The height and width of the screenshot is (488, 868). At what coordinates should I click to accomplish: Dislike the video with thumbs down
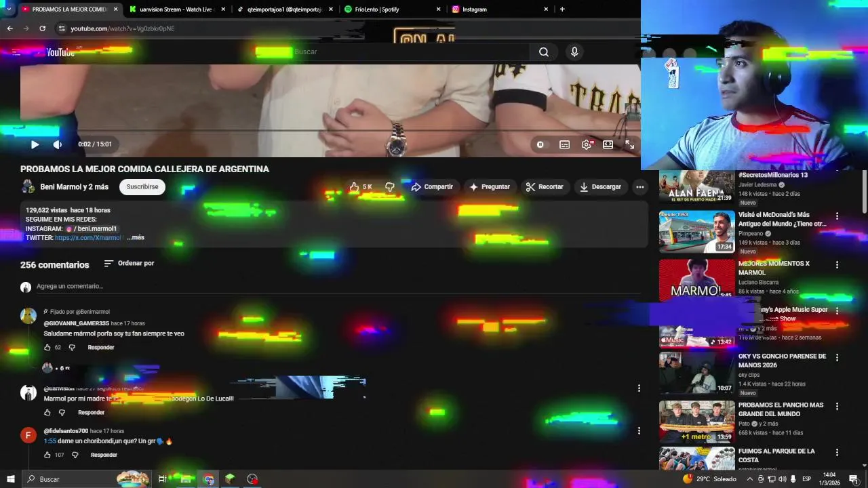389,187
